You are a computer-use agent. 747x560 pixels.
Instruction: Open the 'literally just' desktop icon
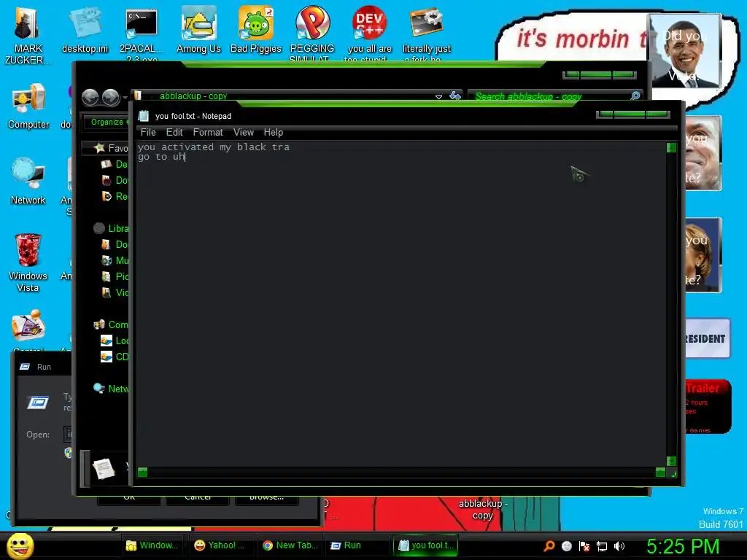426,34
